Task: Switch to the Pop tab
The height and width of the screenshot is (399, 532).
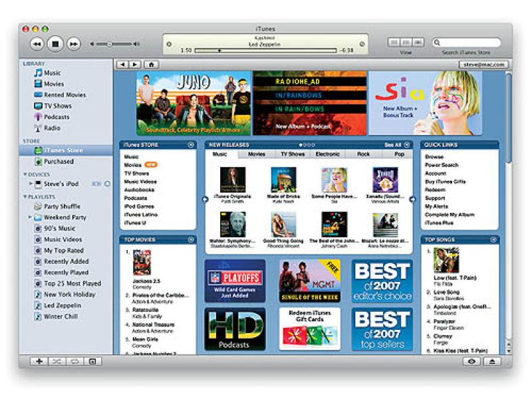Action: click(x=399, y=154)
